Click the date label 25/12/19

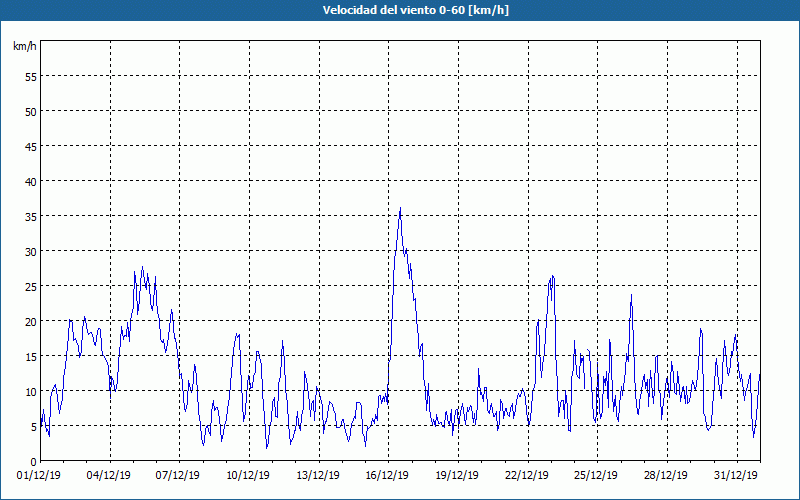(x=596, y=475)
